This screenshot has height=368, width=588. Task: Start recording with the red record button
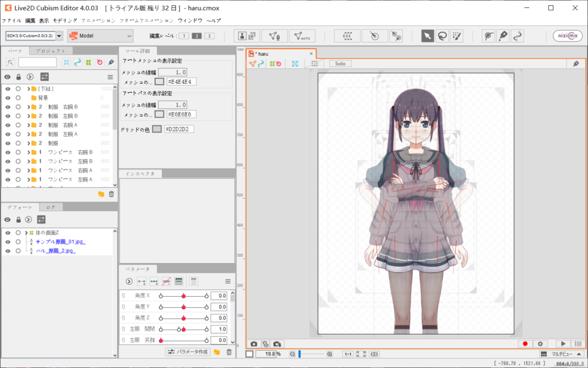click(525, 344)
